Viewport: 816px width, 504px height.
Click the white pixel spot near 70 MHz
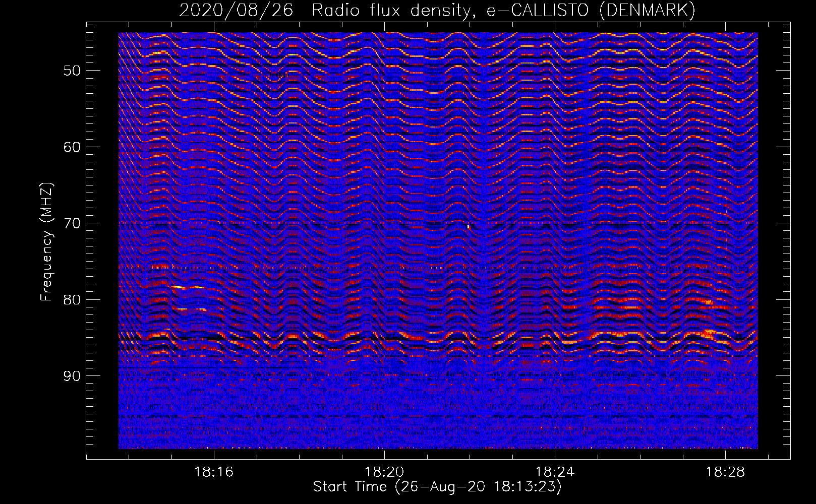(469, 227)
